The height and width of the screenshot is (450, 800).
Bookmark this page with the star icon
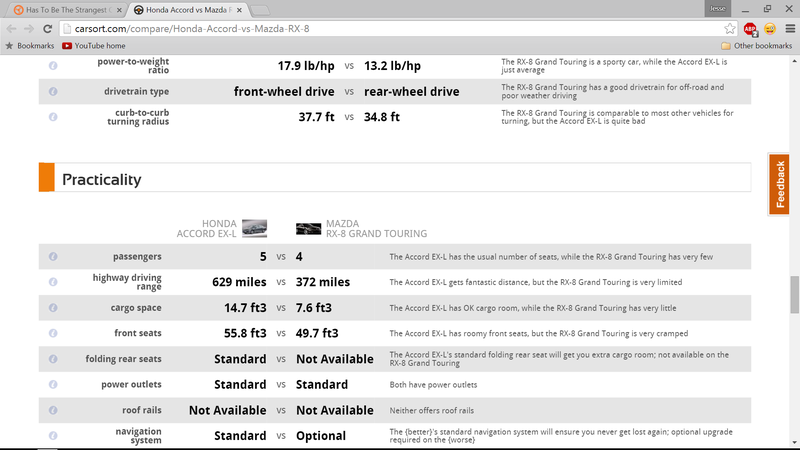coord(730,29)
